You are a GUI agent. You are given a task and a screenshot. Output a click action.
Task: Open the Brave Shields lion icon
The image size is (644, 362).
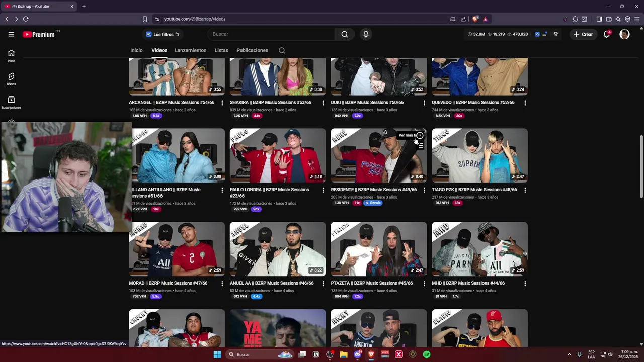475,19
